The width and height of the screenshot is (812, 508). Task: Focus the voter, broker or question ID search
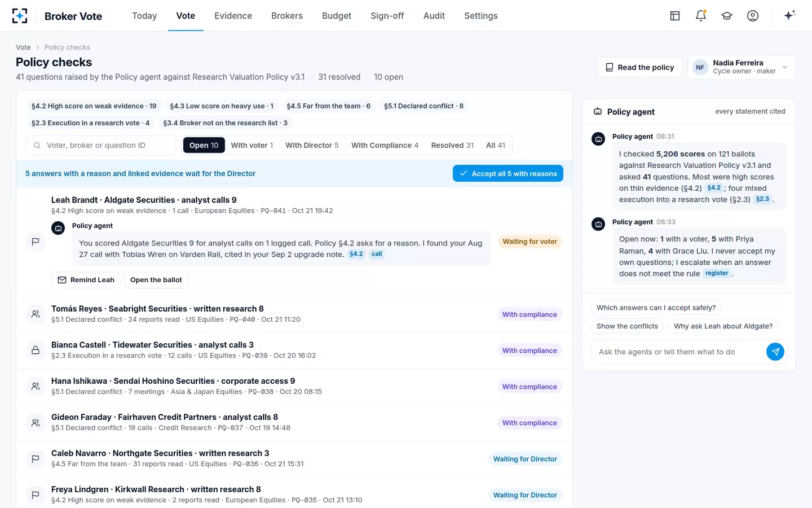(x=101, y=145)
